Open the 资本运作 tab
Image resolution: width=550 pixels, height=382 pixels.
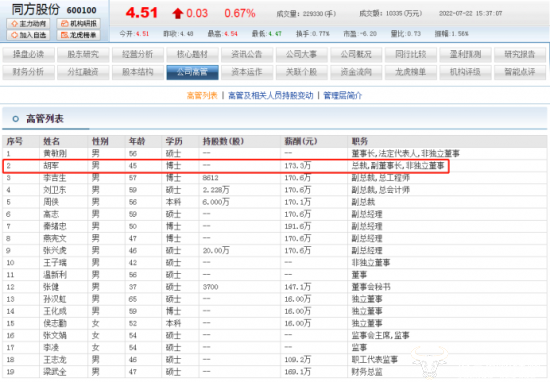[x=247, y=72]
